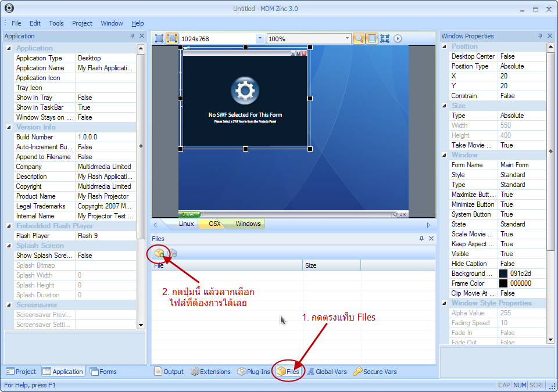Viewport: 558px width, 392px height.
Task: Open the resolution dropdown showing 1024x768
Action: point(260,38)
